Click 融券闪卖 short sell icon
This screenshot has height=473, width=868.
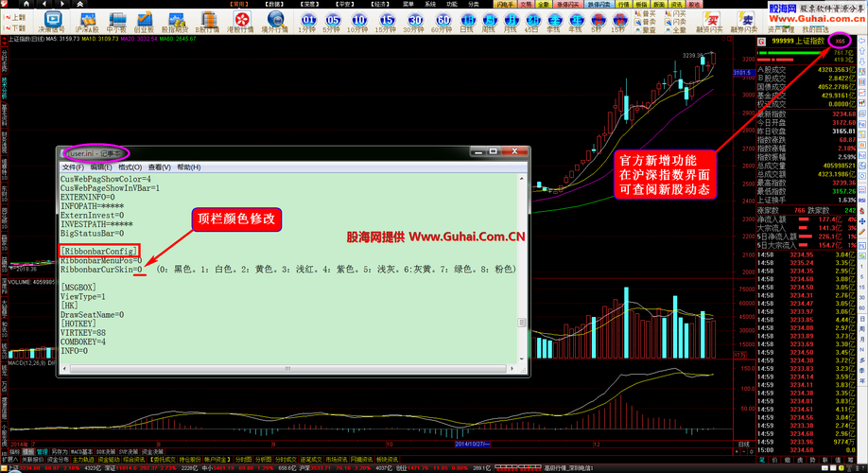[x=744, y=22]
